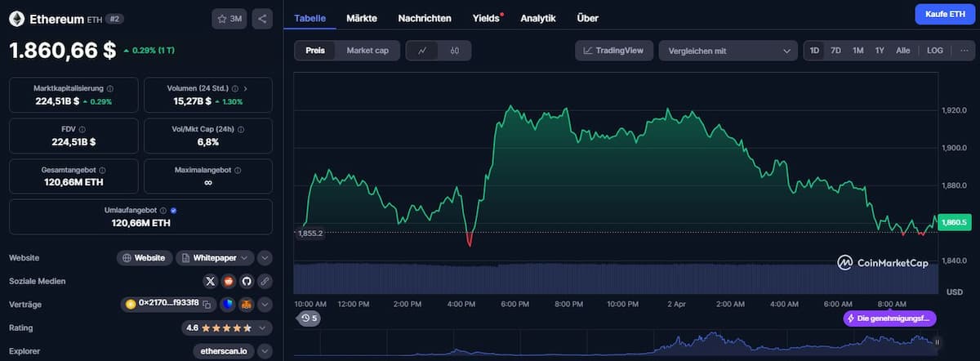Image resolution: width=980 pixels, height=361 pixels.
Task: Click the rank #2 badge
Action: (115, 18)
